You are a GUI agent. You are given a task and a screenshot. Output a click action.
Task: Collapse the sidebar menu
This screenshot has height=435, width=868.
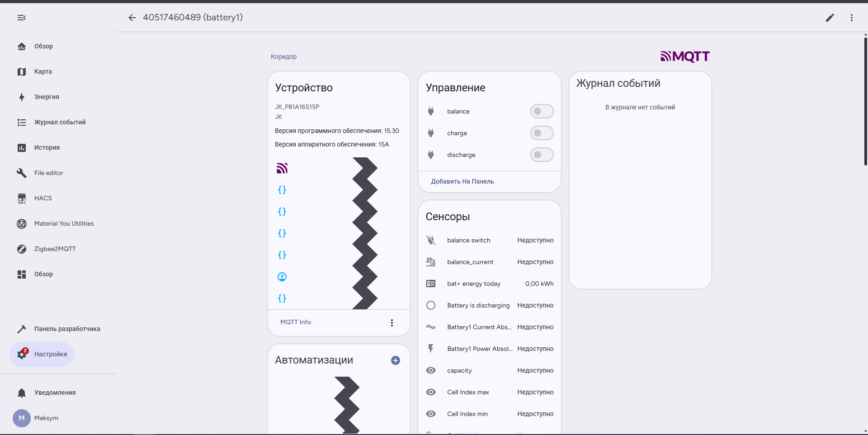point(22,18)
